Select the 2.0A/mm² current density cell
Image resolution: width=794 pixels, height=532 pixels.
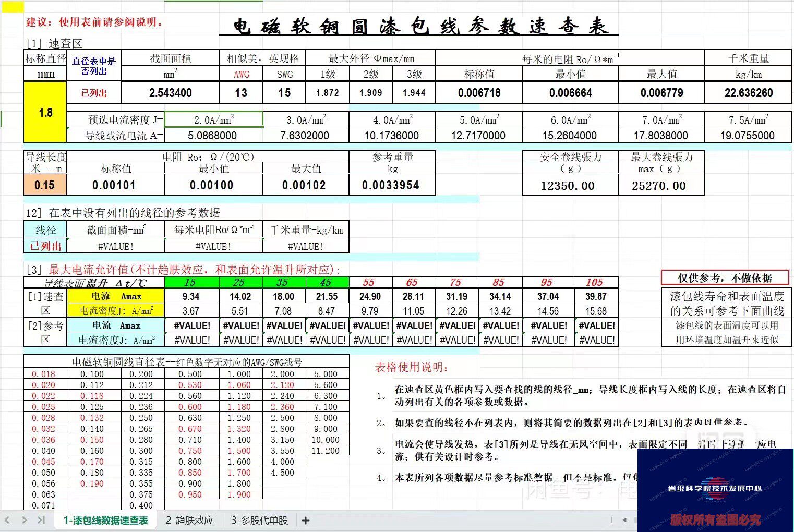(213, 119)
